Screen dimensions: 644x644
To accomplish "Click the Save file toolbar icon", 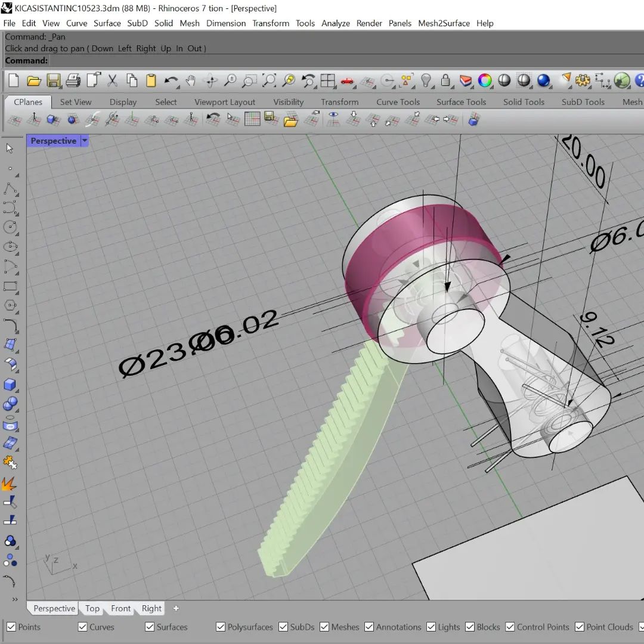I will pos(54,80).
